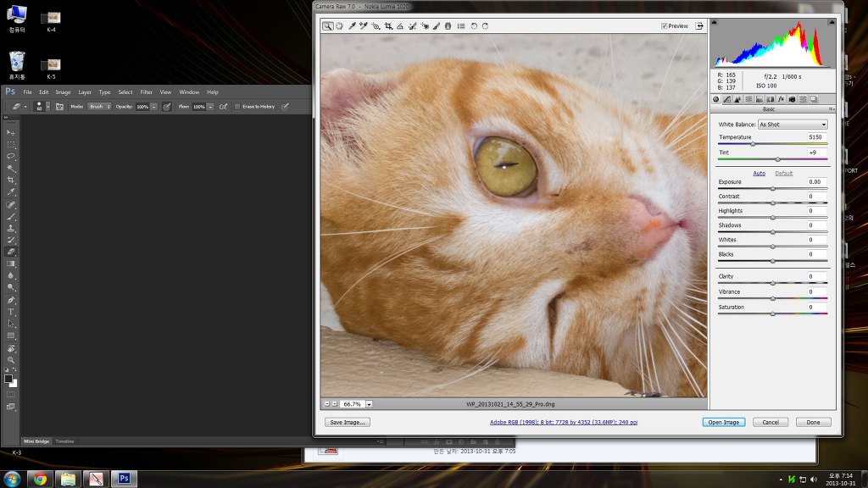Expand the zoom level dropdown at 66.7%
This screenshot has width=868, height=488.
click(x=369, y=404)
